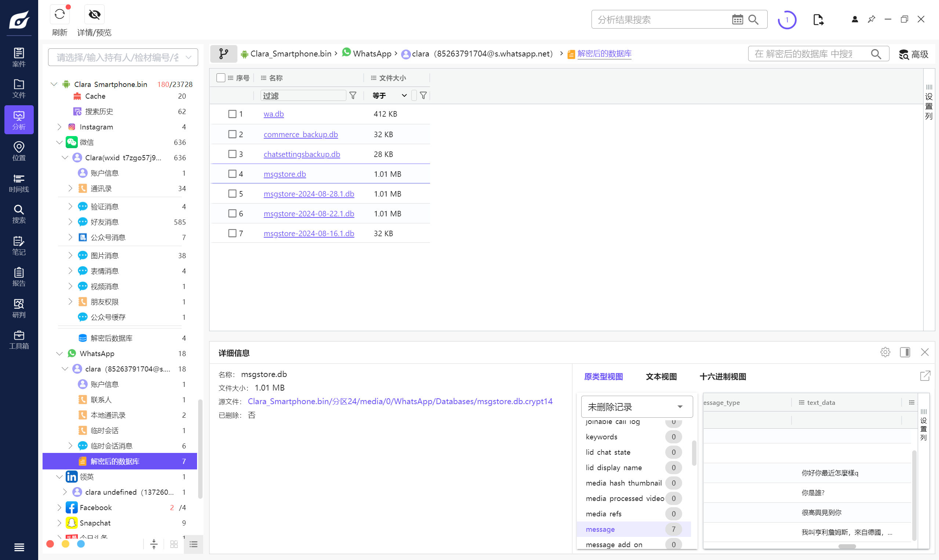The height and width of the screenshot is (560, 939).
Task: Toggle the select-all checkbox in header
Action: pyautogui.click(x=221, y=78)
